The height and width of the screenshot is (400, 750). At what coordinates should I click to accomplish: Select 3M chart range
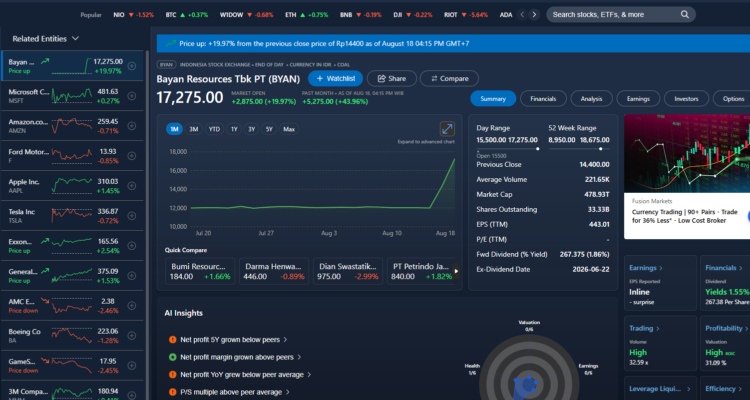click(193, 129)
